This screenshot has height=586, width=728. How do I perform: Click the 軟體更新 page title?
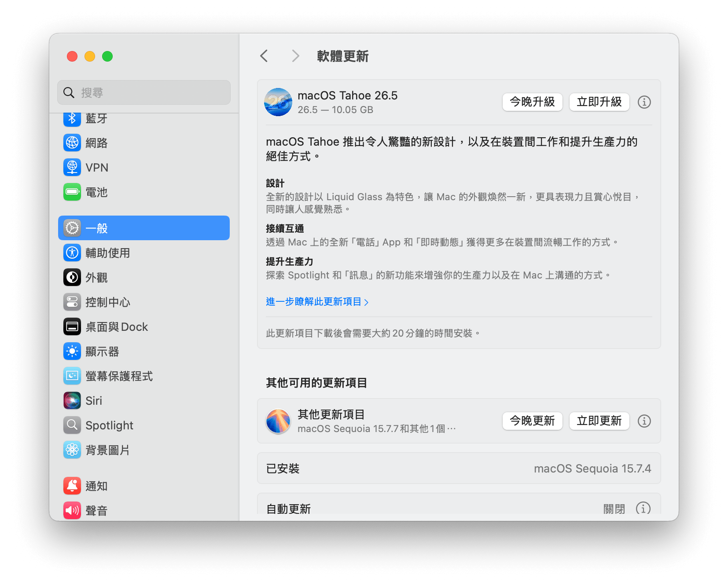pos(343,56)
